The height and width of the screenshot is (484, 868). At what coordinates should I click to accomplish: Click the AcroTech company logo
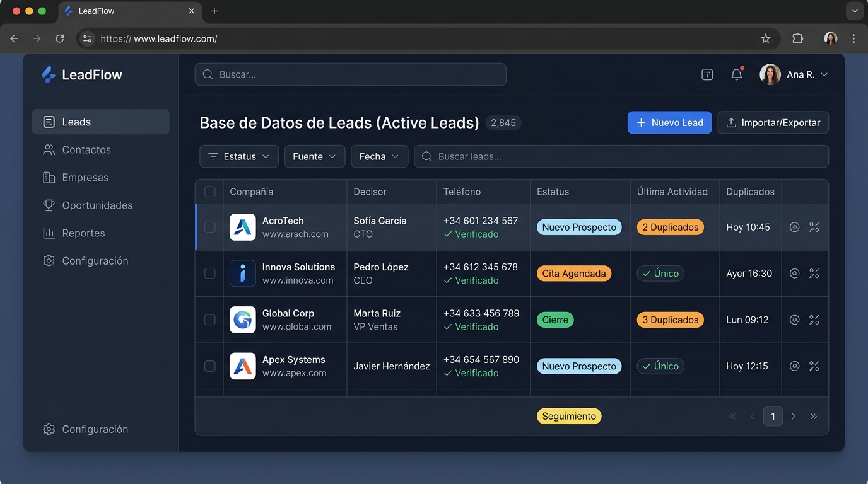pyautogui.click(x=243, y=227)
